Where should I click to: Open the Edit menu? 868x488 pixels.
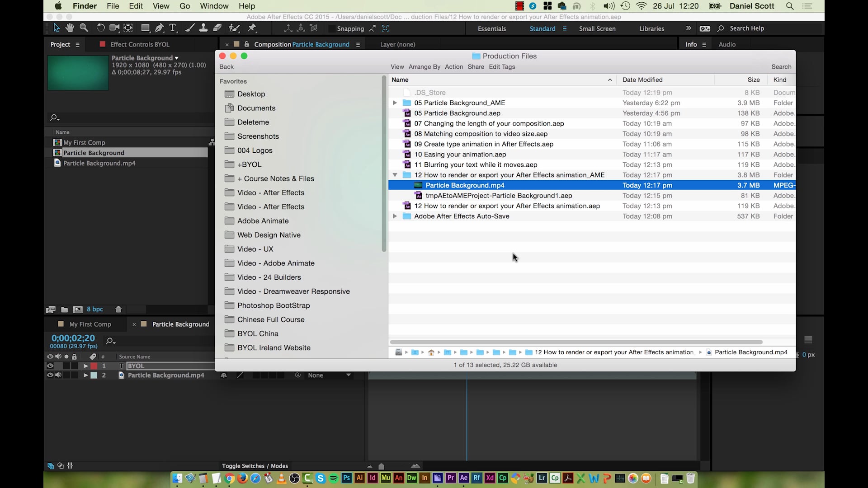click(136, 6)
